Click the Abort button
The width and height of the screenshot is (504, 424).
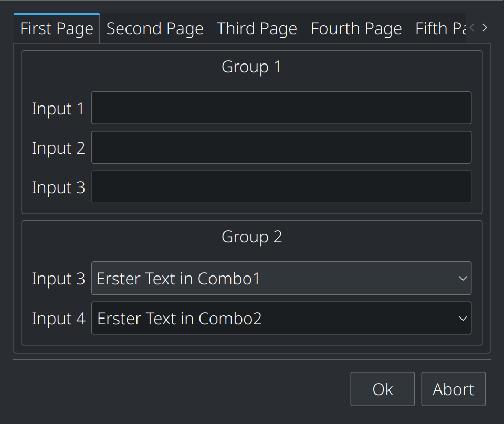click(453, 389)
